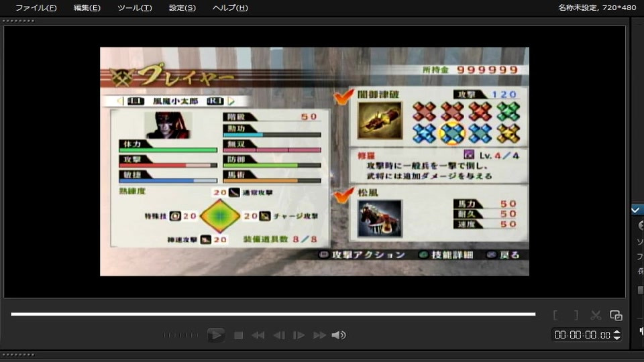This screenshot has height=362, width=644.
Task: Click the 特殊技 spiral icon
Action: coord(175,216)
